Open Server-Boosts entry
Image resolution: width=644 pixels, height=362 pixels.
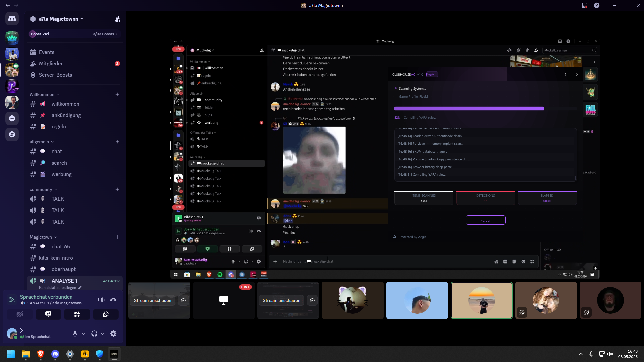click(74, 75)
